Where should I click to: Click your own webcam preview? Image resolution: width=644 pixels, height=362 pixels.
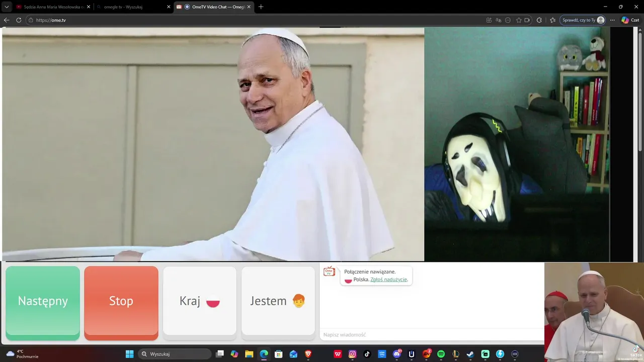tap(517, 144)
